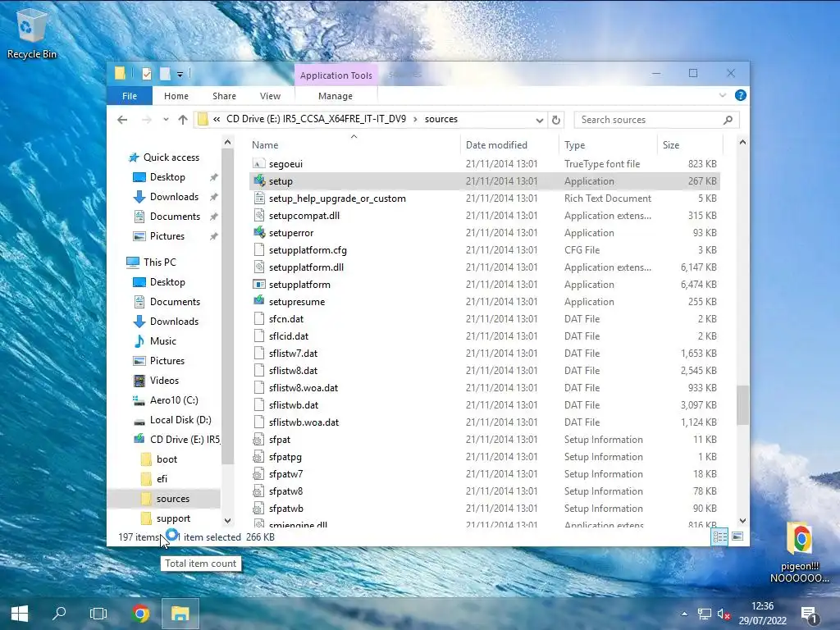Screen dimensions: 840x630
Task: Select the setupplatform.cfg file
Action: point(484,249)
